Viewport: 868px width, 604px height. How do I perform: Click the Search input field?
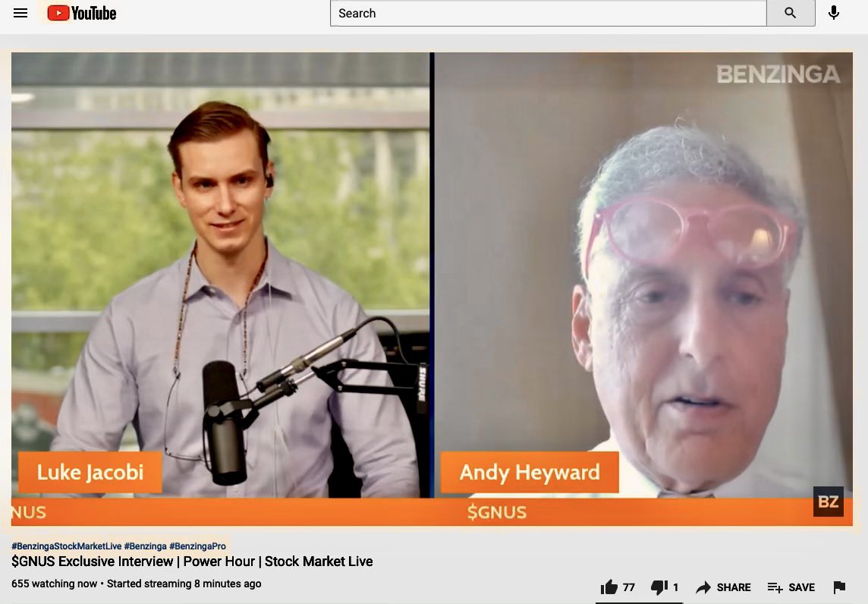[x=548, y=13]
